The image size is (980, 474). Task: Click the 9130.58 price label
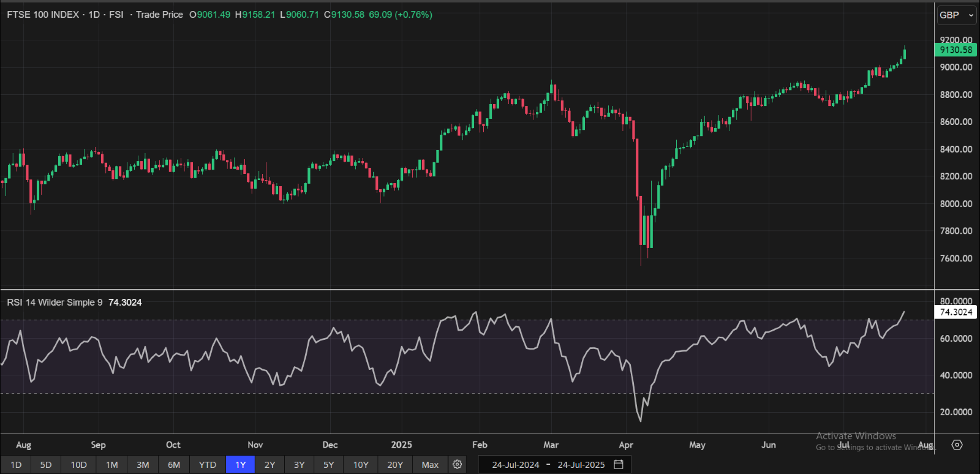coord(956,50)
